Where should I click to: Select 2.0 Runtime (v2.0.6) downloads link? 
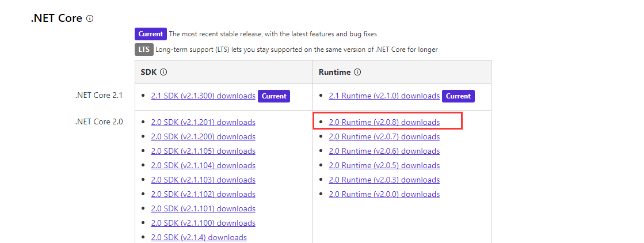pyautogui.click(x=384, y=151)
